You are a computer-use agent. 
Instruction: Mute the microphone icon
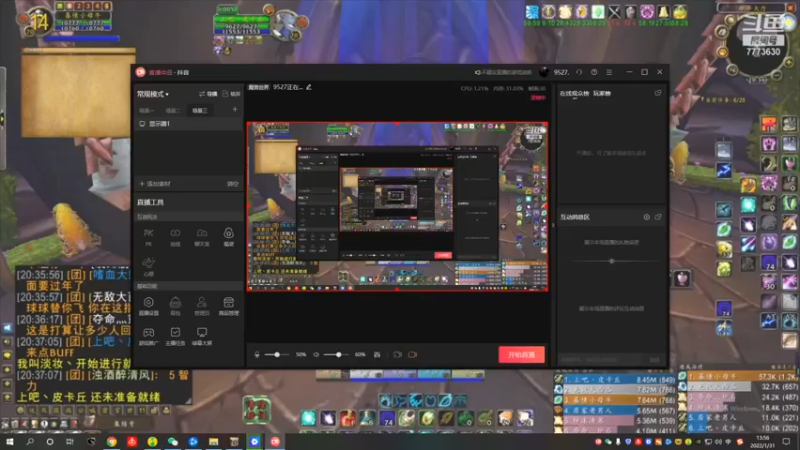coord(257,355)
